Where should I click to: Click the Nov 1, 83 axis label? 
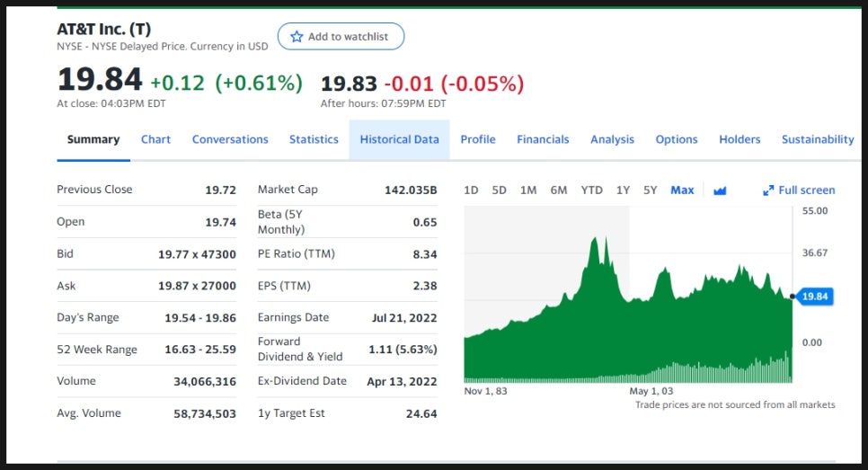(485, 391)
